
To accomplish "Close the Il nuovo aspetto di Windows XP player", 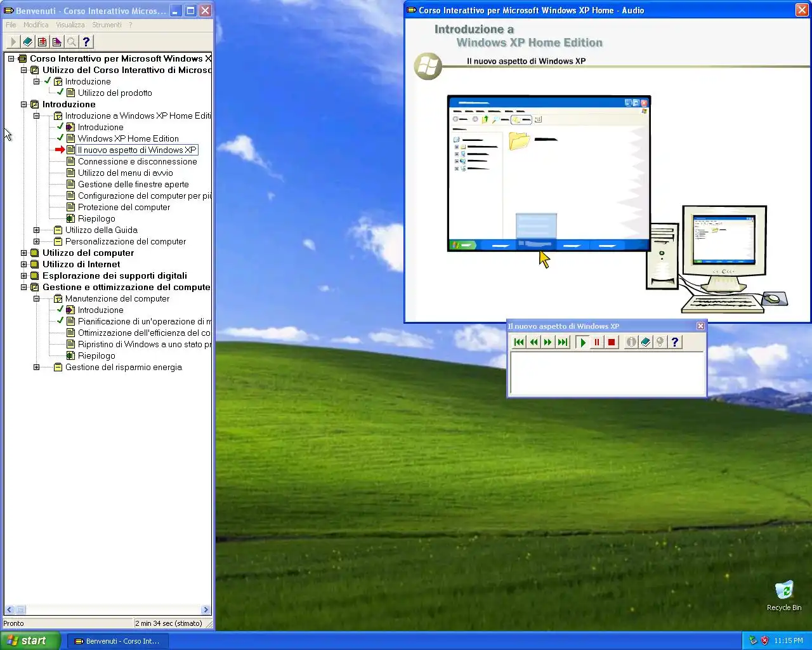I will [700, 326].
